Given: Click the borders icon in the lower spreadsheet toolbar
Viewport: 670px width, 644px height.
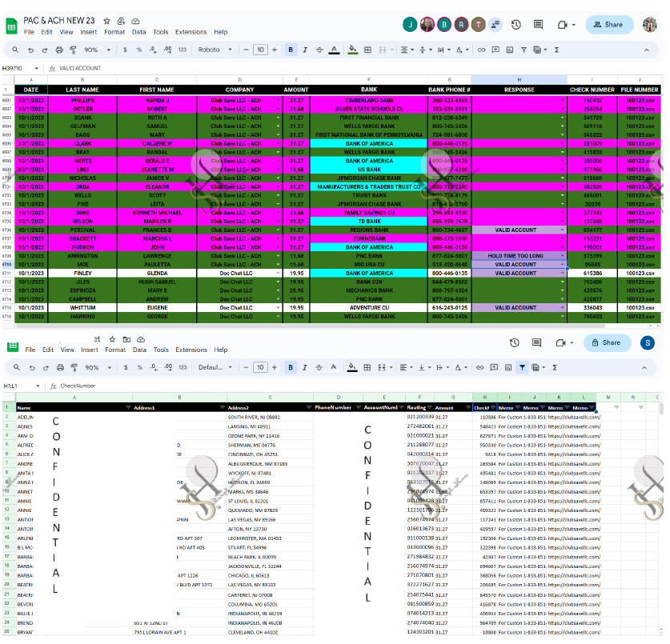Looking at the screenshot, I should click(x=369, y=367).
